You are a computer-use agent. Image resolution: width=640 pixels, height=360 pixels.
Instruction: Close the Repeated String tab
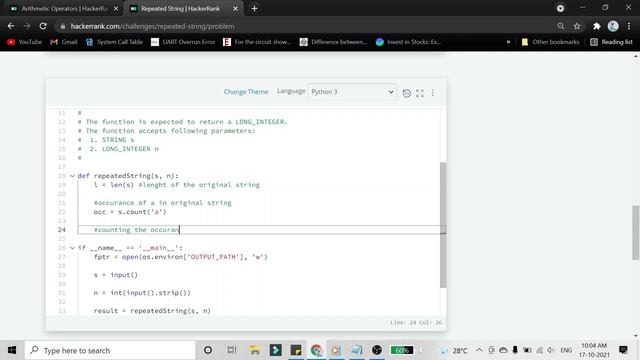coord(236,9)
